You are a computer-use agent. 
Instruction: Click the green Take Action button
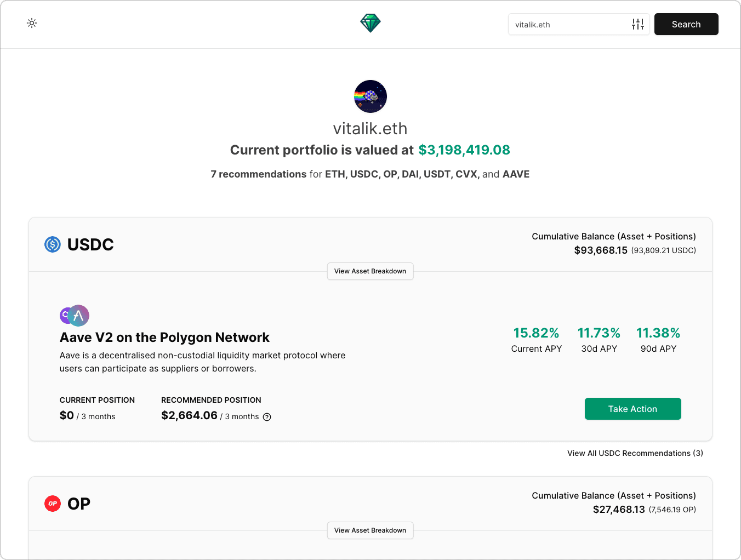tap(632, 409)
